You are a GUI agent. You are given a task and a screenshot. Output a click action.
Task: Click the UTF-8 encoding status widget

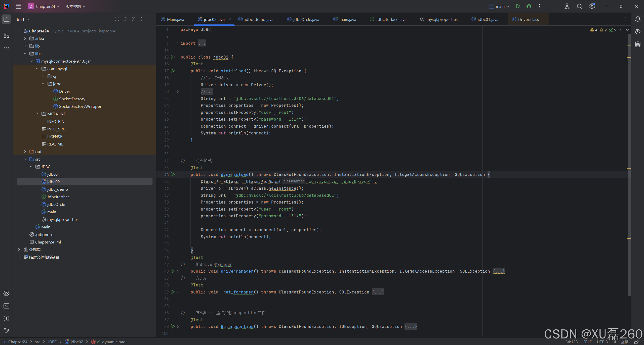[x=602, y=342]
